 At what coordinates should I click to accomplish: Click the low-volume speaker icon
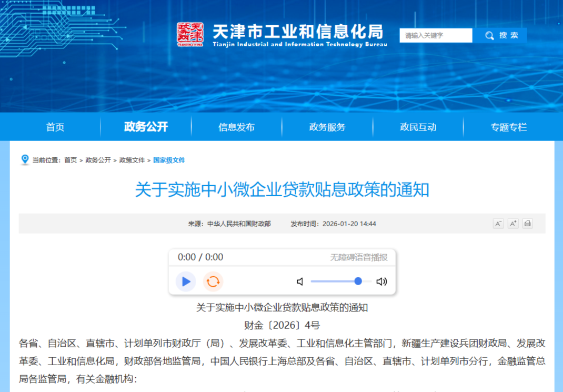[x=300, y=282]
